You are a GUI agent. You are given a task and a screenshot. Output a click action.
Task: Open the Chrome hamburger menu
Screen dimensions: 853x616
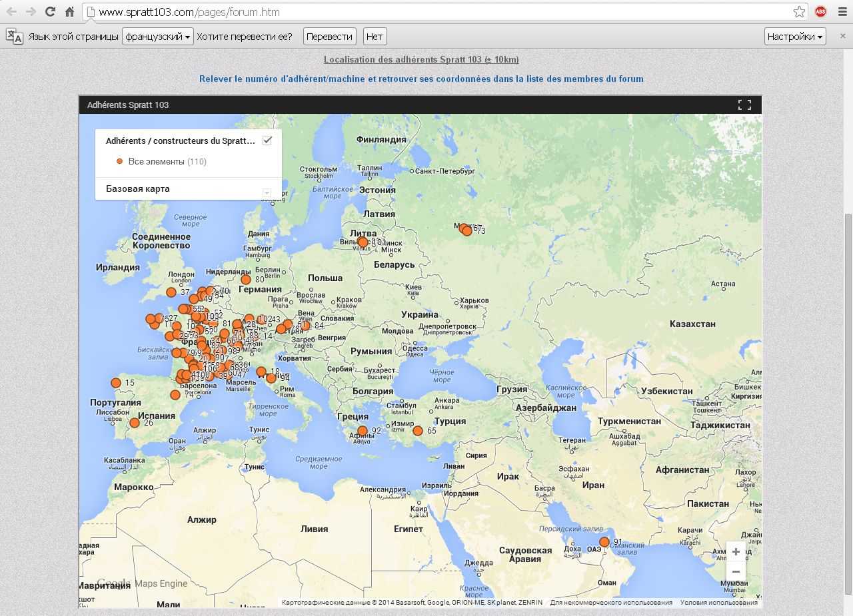click(x=842, y=12)
